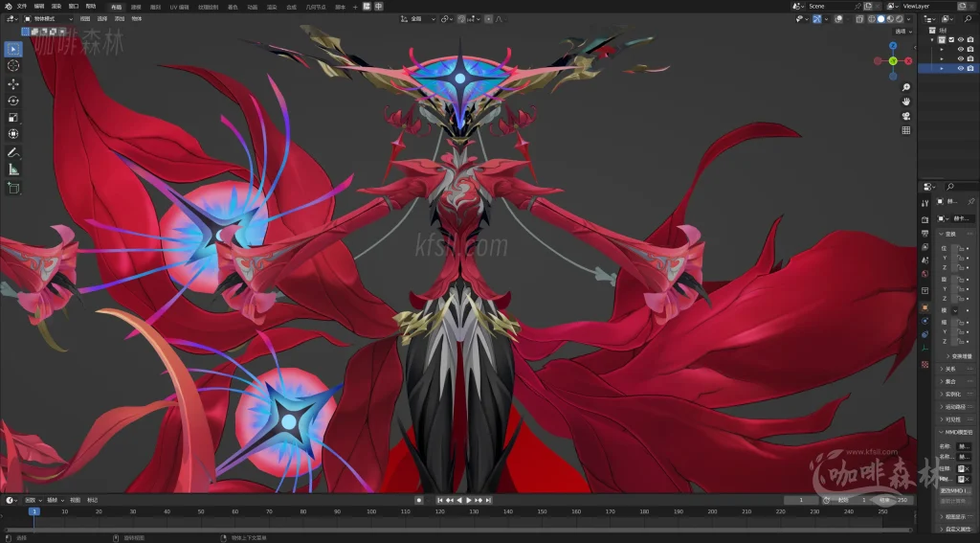This screenshot has width=980, height=543.
Task: Open the viewport options dropdown
Action: coord(903,32)
